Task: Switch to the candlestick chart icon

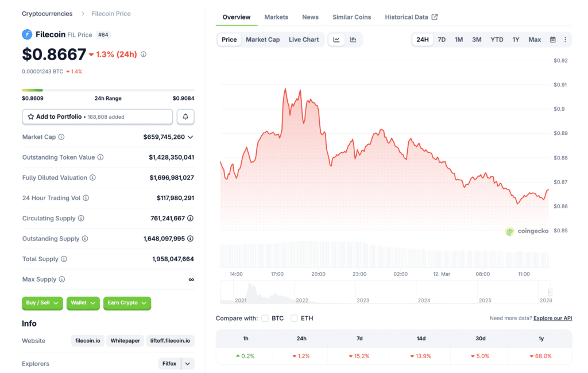Action: 352,40
